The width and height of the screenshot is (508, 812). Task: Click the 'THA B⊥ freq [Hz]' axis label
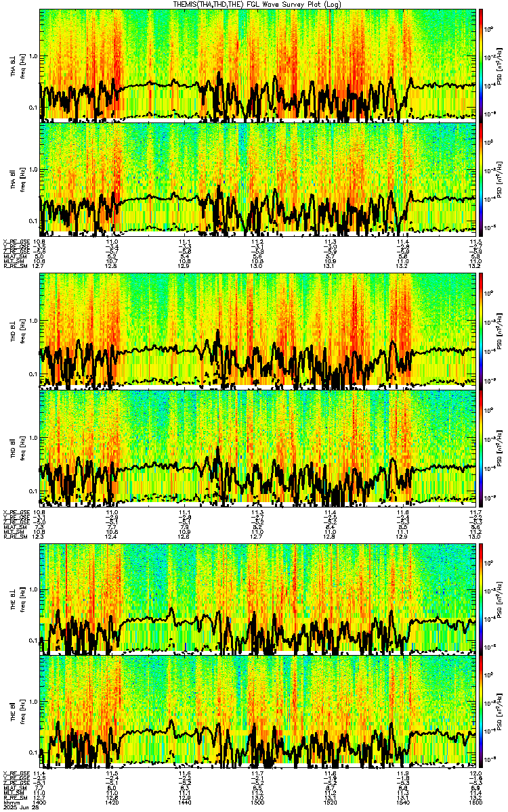[18, 66]
